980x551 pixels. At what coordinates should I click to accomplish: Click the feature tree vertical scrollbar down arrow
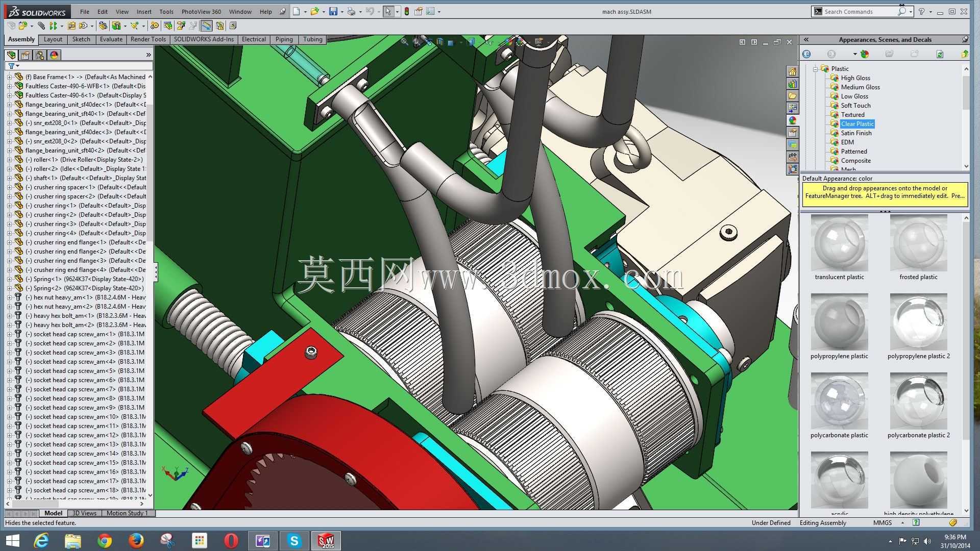[150, 495]
